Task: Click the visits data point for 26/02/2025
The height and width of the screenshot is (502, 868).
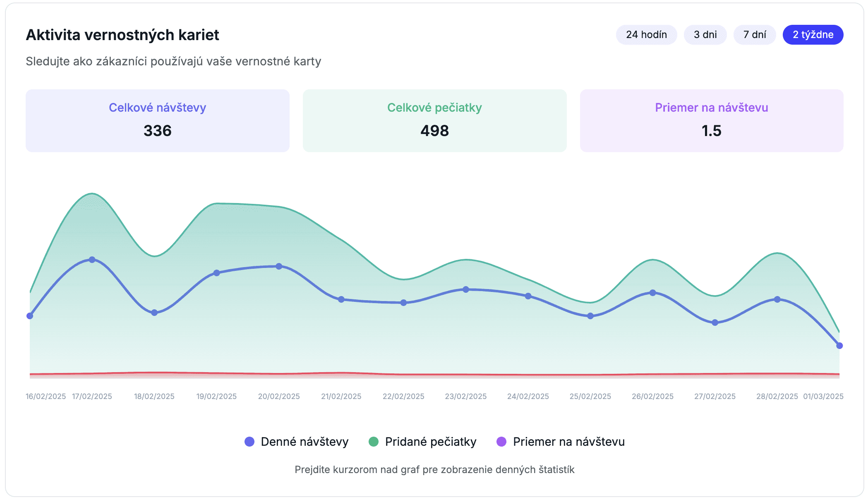Action: (652, 293)
